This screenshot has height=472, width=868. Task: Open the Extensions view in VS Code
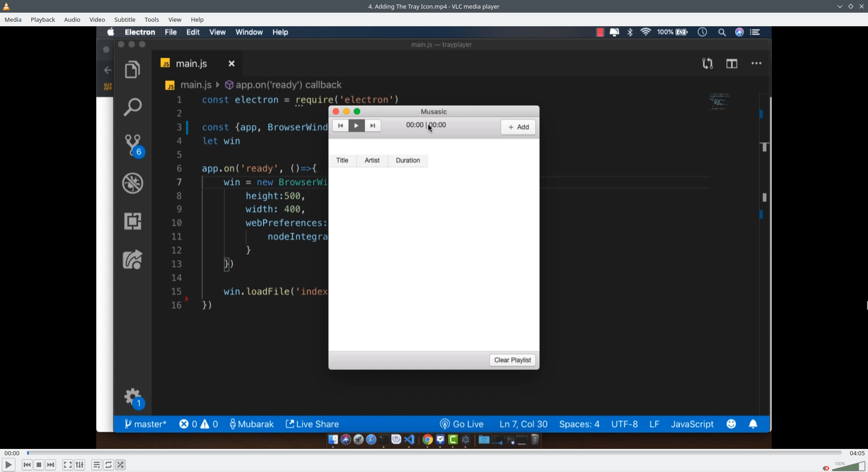pyautogui.click(x=132, y=221)
